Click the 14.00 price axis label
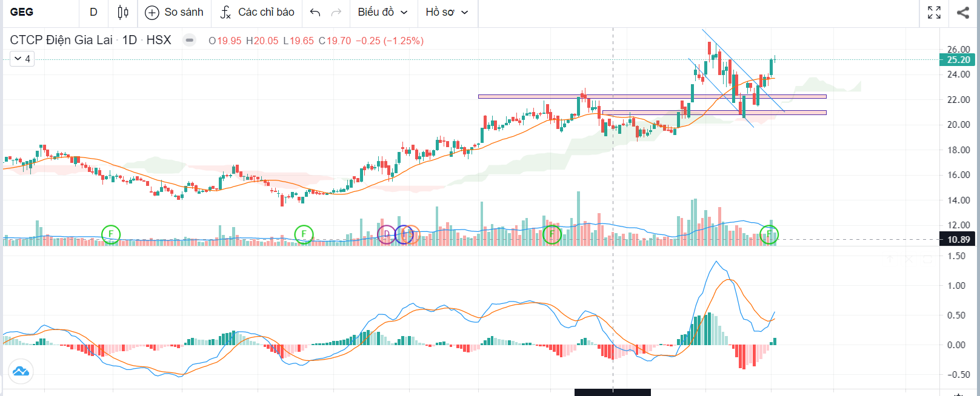The image size is (980, 396). [x=958, y=200]
